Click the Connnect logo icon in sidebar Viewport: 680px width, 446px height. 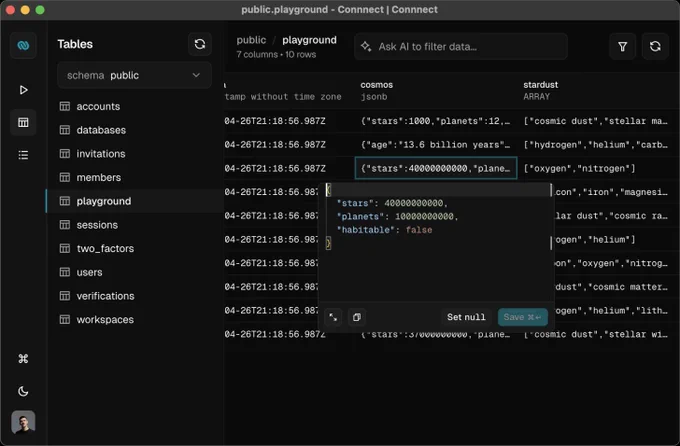point(23,45)
